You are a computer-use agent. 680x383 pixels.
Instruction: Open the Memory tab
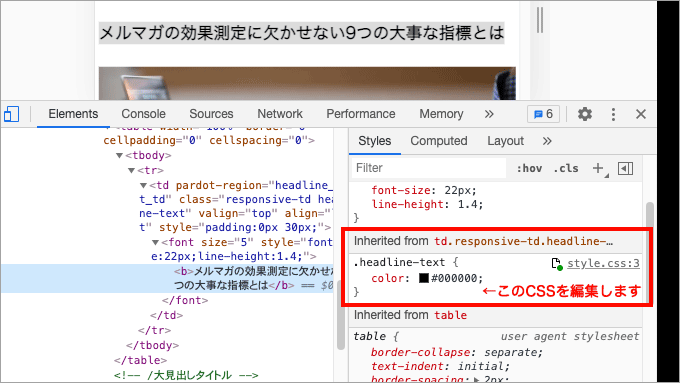(441, 114)
